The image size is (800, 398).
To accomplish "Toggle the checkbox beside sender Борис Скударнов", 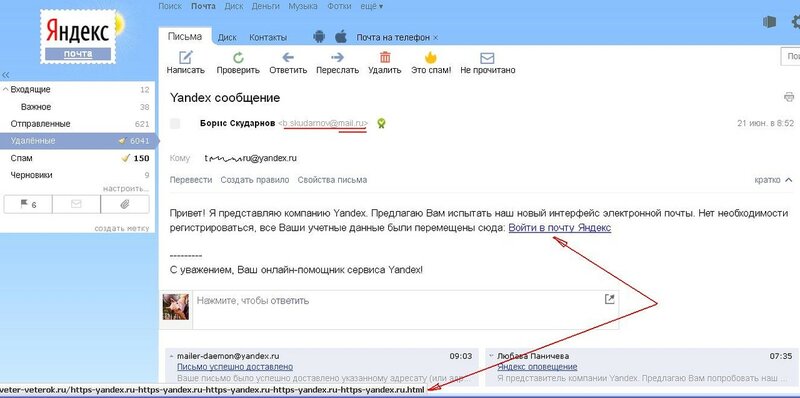I will click(x=175, y=123).
